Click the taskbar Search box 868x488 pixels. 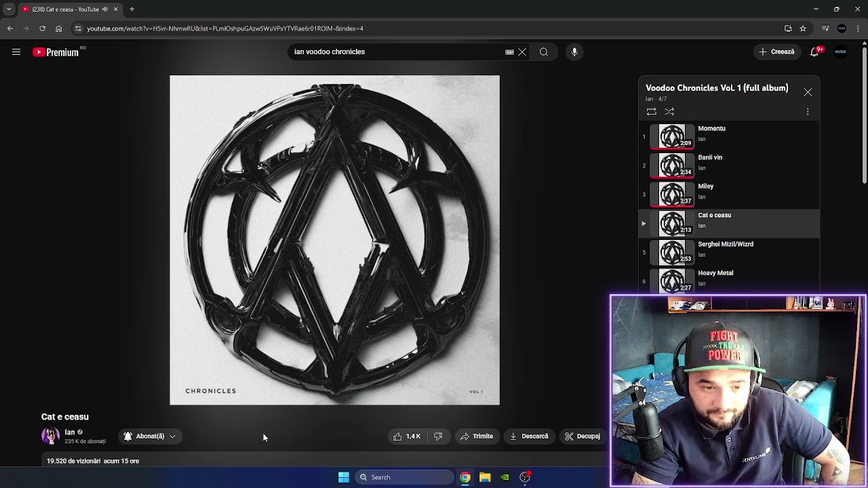(404, 477)
